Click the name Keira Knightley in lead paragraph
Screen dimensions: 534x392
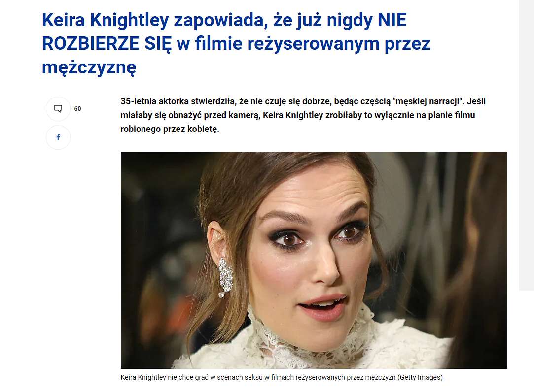(x=293, y=115)
